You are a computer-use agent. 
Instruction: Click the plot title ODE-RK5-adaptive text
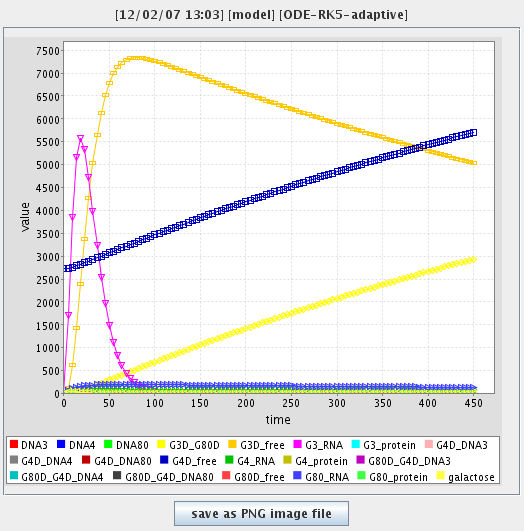point(343,15)
